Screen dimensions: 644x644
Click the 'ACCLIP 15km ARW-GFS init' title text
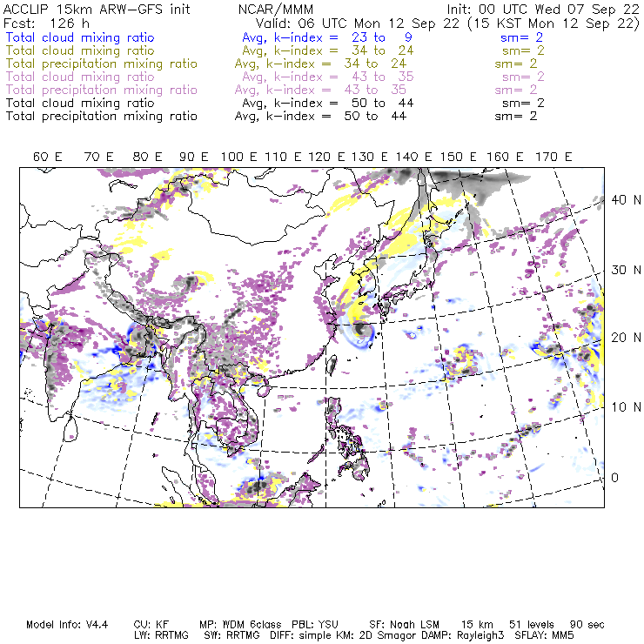coord(97,9)
